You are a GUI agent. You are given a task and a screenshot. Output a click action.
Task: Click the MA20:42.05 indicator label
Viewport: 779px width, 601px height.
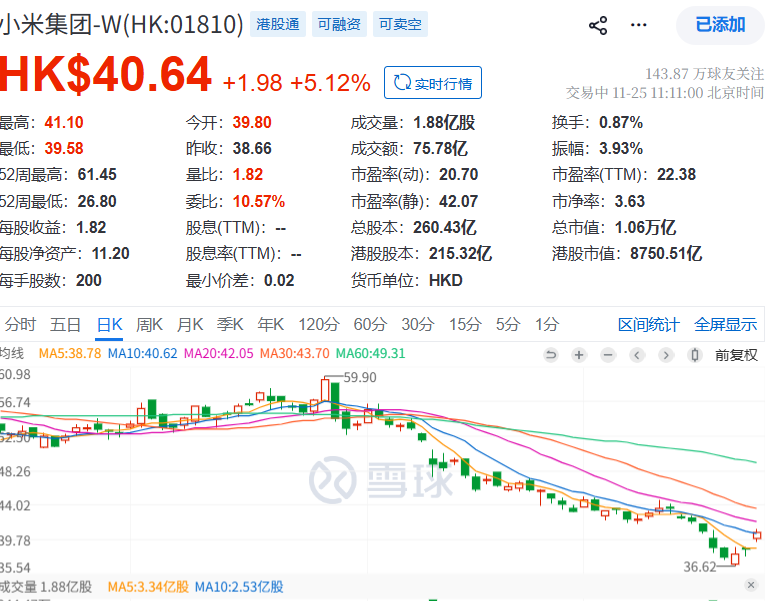219,354
